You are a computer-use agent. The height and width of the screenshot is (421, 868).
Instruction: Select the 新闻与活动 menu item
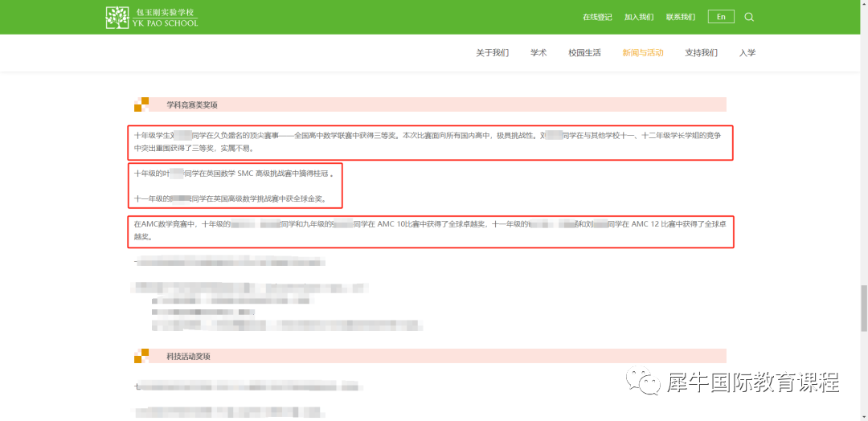point(643,53)
